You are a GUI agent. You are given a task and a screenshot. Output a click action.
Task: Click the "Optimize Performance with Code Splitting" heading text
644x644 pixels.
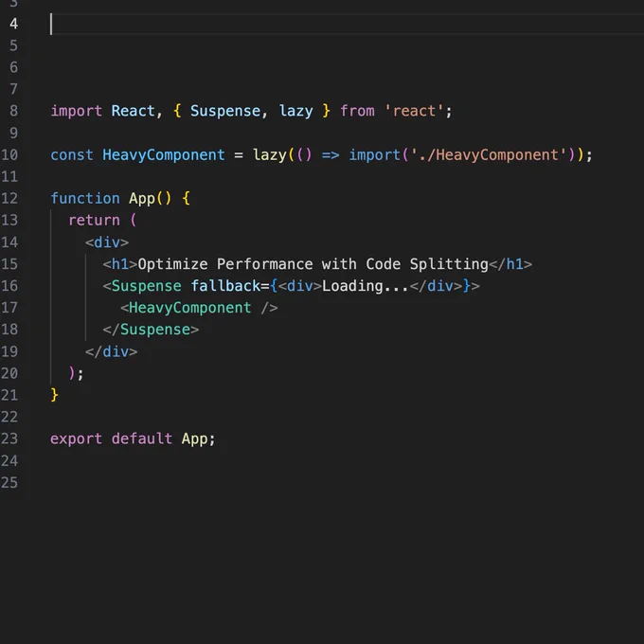(313, 264)
